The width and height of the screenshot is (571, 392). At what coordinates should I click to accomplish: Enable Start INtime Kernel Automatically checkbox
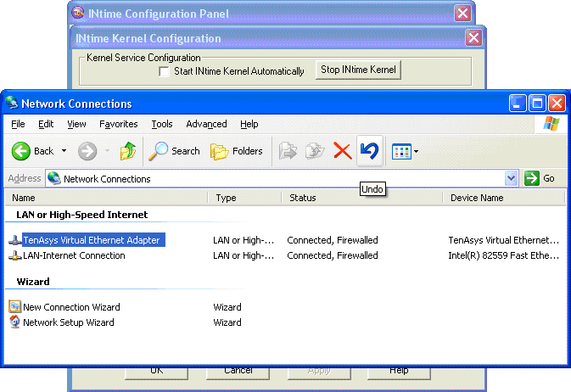click(165, 71)
